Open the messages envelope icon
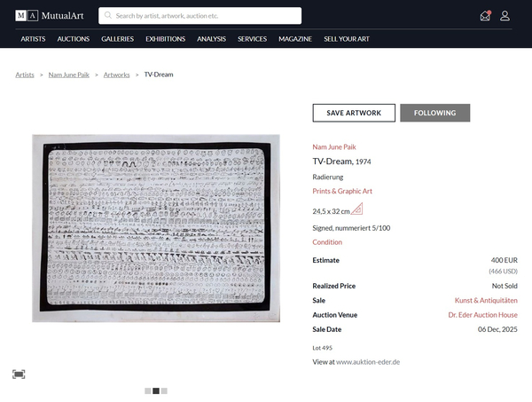 coord(485,16)
